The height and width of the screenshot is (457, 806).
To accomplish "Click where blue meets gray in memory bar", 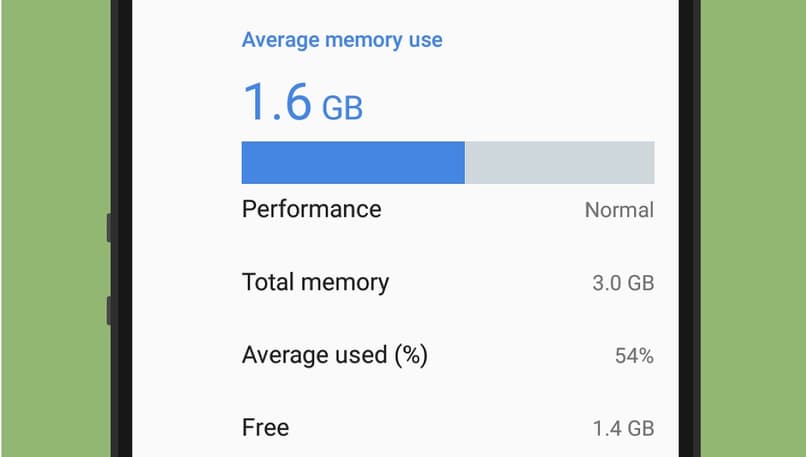I will pyautogui.click(x=465, y=163).
